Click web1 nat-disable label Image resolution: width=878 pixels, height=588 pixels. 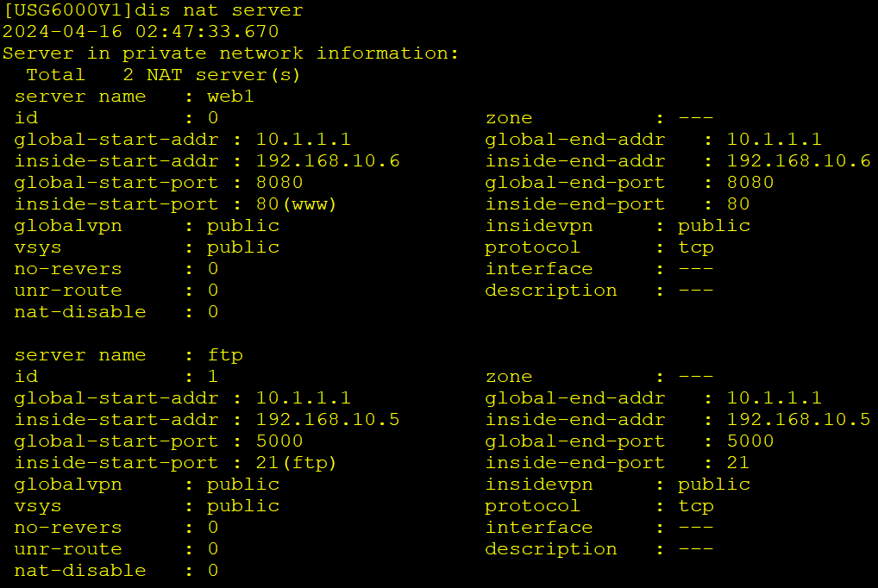80,312
